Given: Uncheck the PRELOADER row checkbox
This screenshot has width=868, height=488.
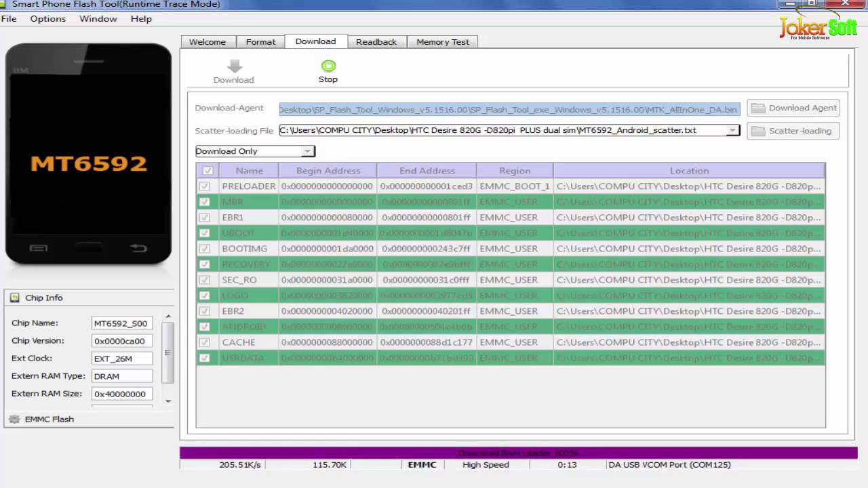Looking at the screenshot, I should (205, 186).
